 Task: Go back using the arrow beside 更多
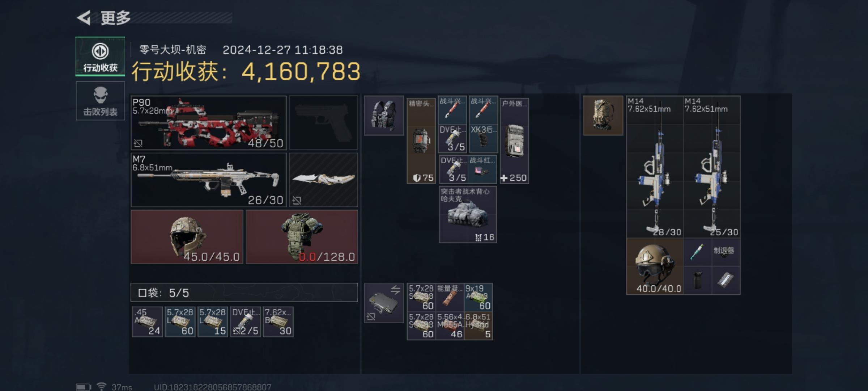pyautogui.click(x=84, y=17)
